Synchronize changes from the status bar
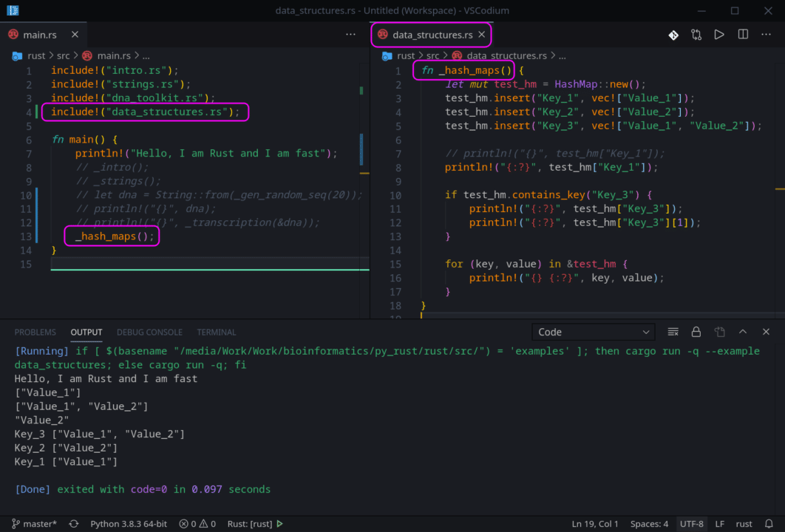Screen dimensions: 785x532 74,523
